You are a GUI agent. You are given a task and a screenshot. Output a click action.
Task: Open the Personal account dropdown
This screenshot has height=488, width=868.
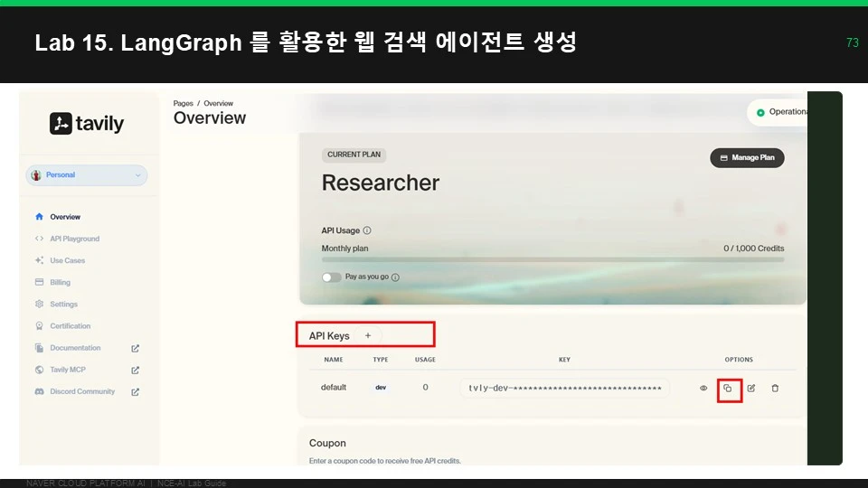87,174
